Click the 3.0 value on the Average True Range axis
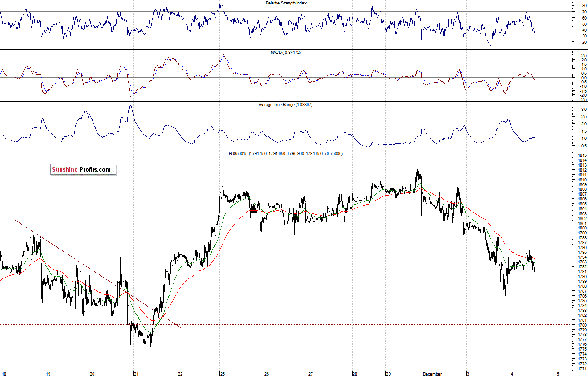 coord(584,109)
